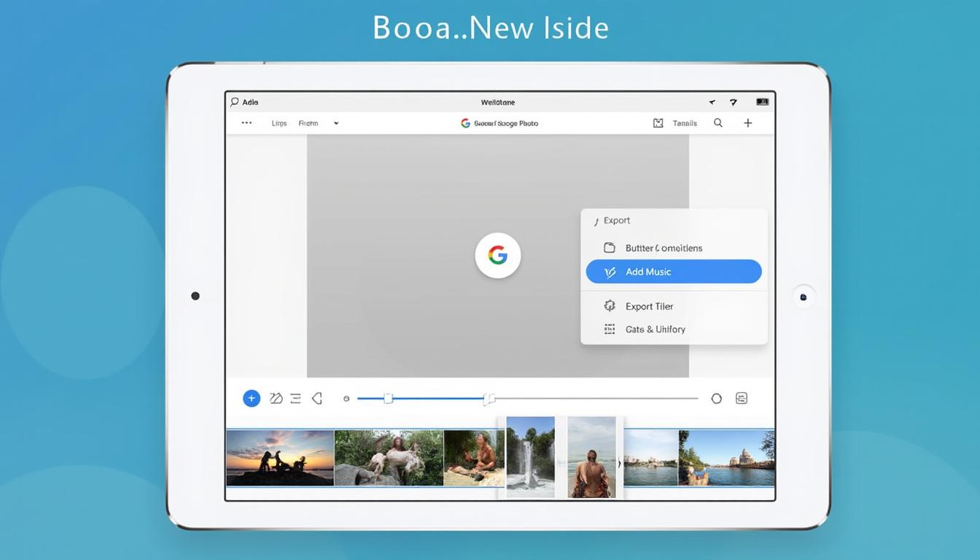The height and width of the screenshot is (560, 980).
Task: Click the caret dropdown in the tablet status bar
Action: coord(710,102)
